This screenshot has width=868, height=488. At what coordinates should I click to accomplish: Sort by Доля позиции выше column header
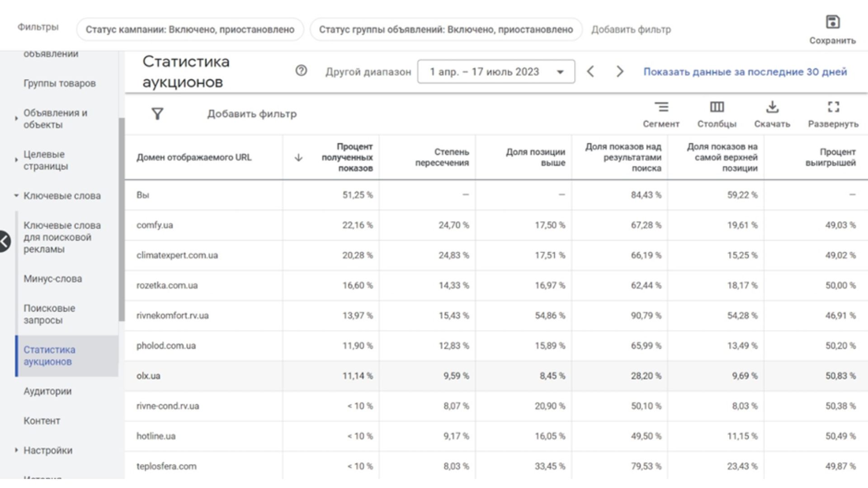(536, 157)
